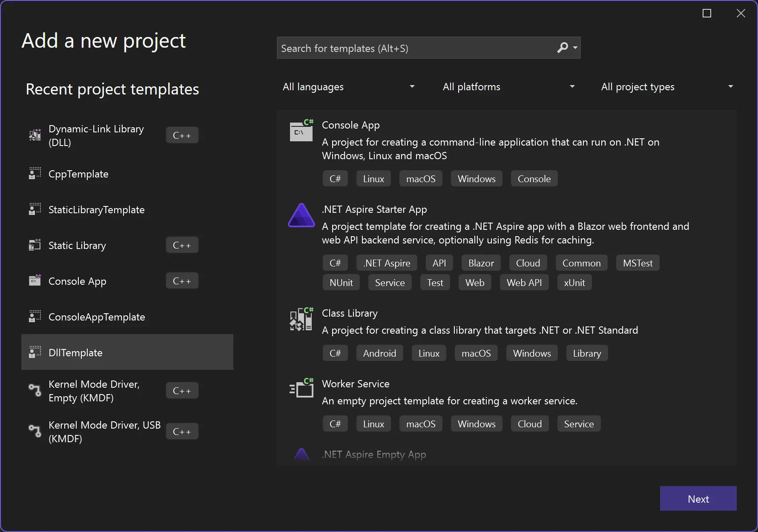Click the Cloud tag under Worker Service

tap(530, 424)
